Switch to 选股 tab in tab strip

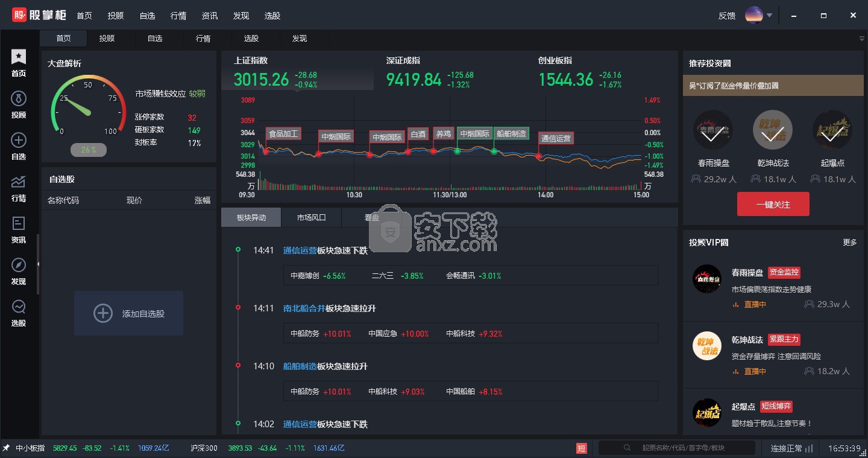point(251,38)
